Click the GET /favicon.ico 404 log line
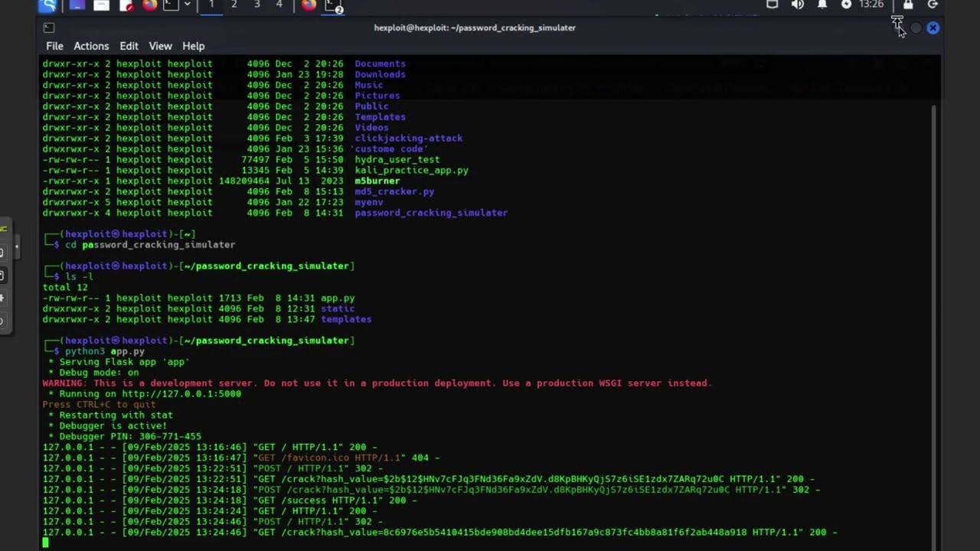The image size is (980, 551). tap(241, 458)
